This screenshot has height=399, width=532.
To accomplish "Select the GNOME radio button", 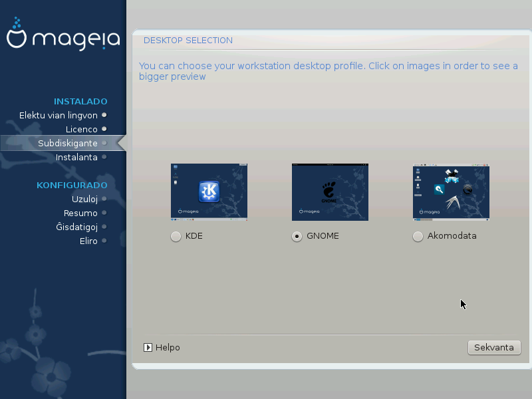I will [297, 236].
